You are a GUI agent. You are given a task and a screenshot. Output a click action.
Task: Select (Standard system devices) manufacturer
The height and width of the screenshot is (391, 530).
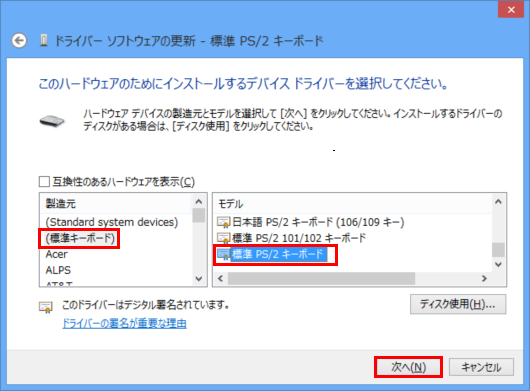112,222
